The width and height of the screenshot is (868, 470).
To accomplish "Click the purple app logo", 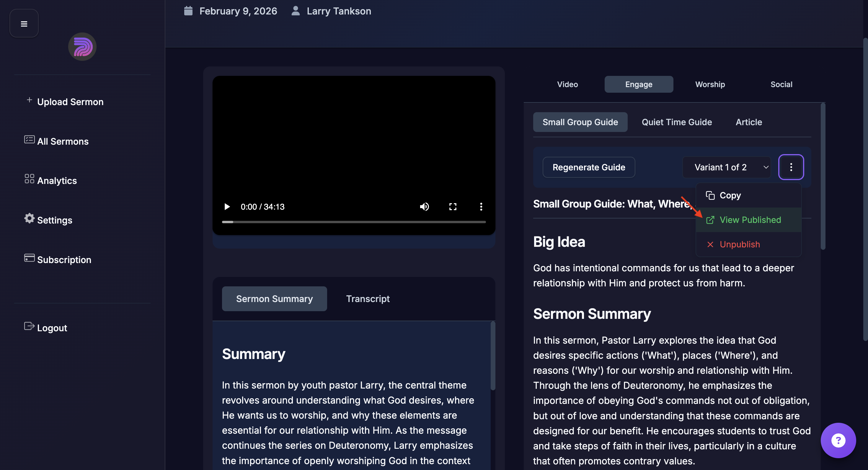I will pos(82,46).
